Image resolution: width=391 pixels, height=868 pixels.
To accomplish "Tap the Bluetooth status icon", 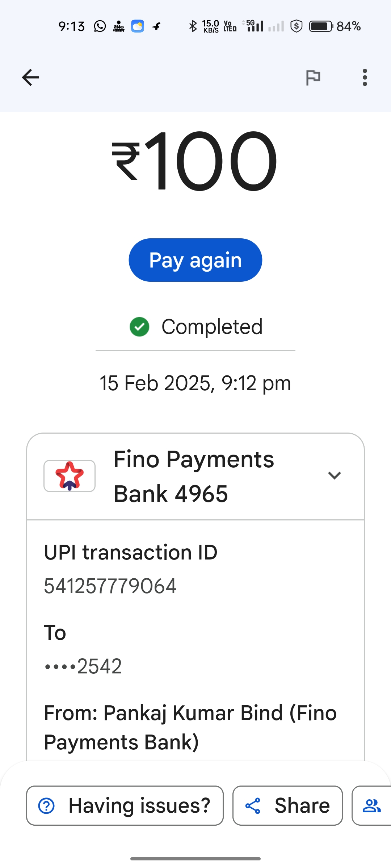I will 193,26.
